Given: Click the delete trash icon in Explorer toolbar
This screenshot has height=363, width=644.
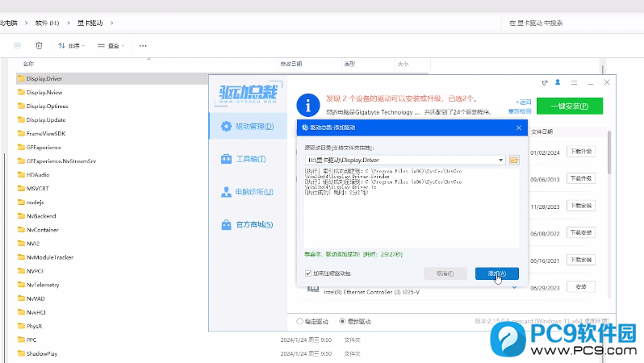Looking at the screenshot, I should 39,46.
